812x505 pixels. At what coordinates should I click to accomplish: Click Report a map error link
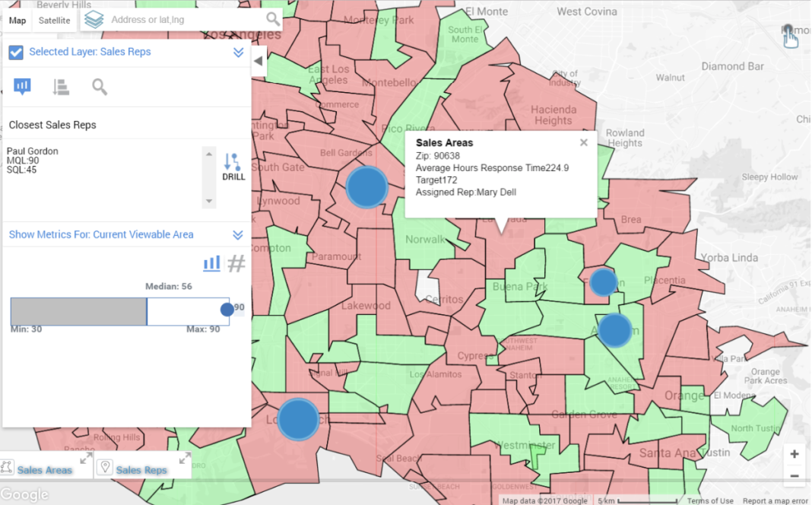[775, 500]
